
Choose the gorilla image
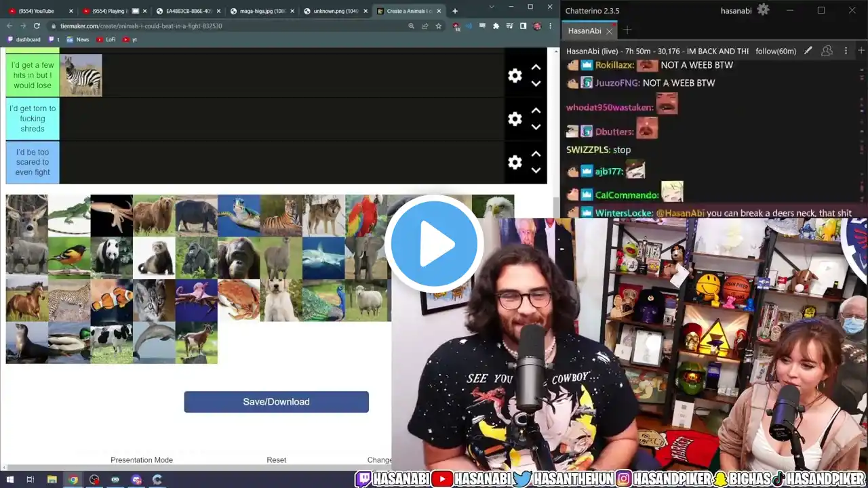[197, 258]
